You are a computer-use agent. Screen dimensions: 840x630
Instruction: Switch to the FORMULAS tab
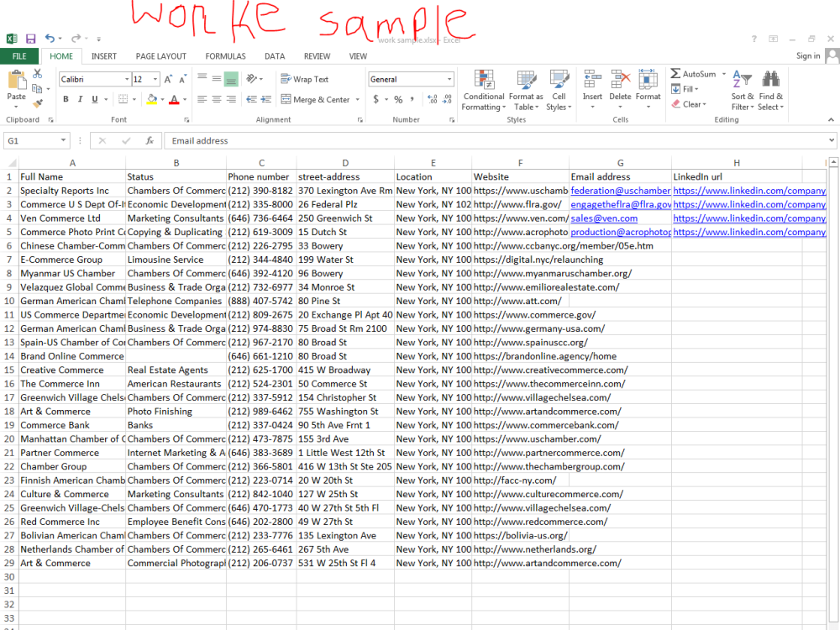pos(225,55)
